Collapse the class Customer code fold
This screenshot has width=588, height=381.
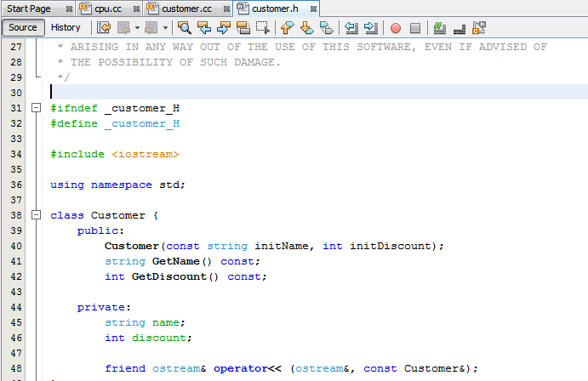pos(36,215)
